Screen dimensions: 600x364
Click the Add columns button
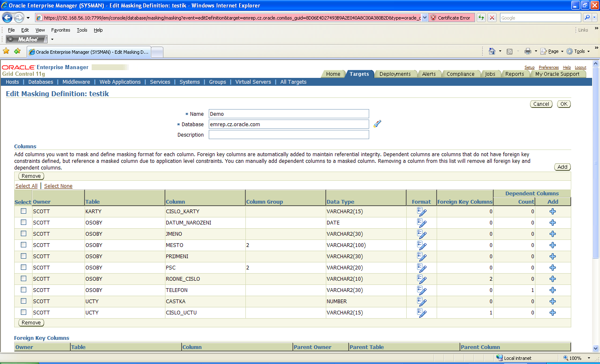coord(562,167)
